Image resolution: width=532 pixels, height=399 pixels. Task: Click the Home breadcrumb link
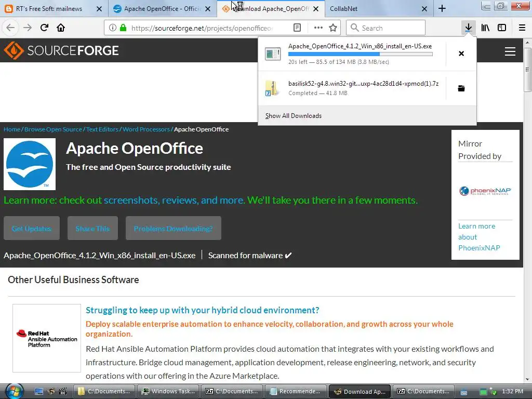12,129
